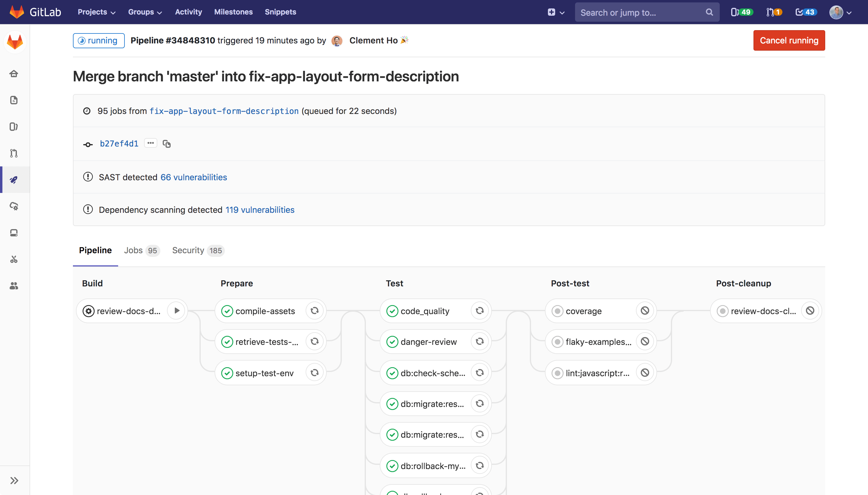
Task: Open Snippets from the project sidebar
Action: pos(14,259)
